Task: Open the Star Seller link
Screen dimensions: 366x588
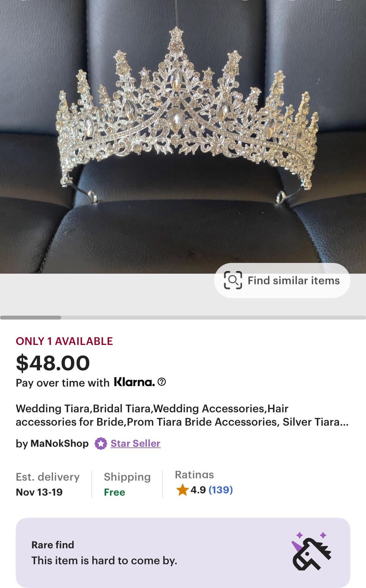Action: [x=135, y=444]
